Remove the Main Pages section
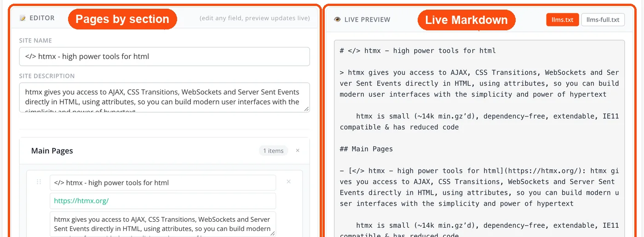The width and height of the screenshot is (644, 237). coord(298,150)
